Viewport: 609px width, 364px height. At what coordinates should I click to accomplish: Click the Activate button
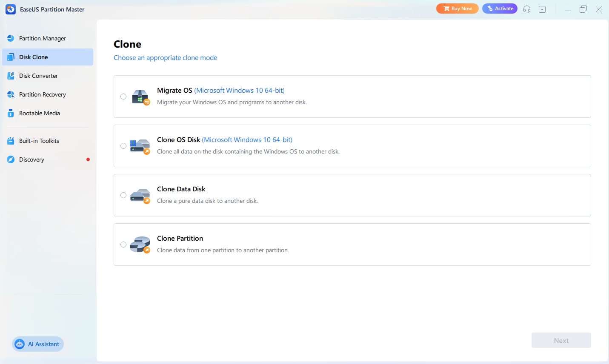click(x=500, y=9)
